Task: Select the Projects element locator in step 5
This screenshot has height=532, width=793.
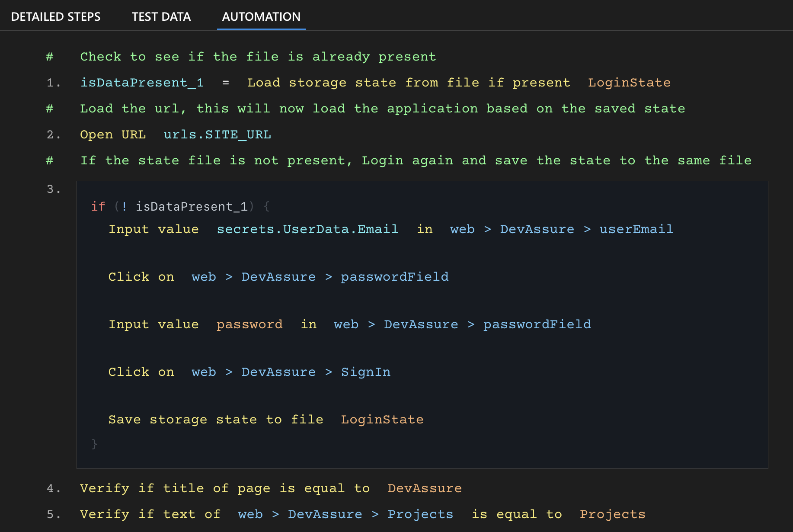Action: click(x=420, y=514)
